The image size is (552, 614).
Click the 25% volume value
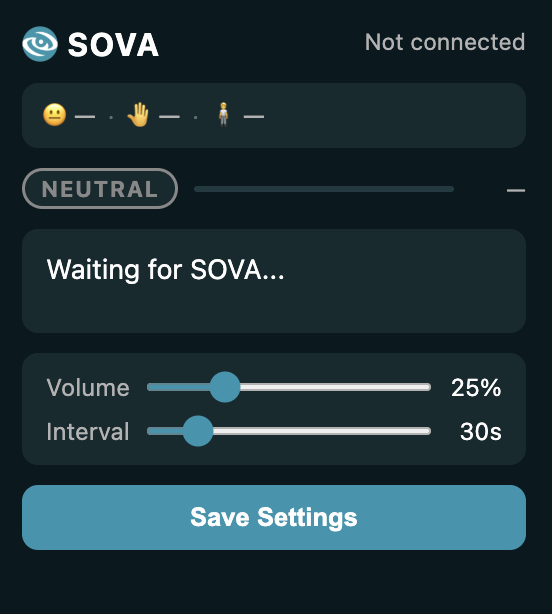point(476,388)
